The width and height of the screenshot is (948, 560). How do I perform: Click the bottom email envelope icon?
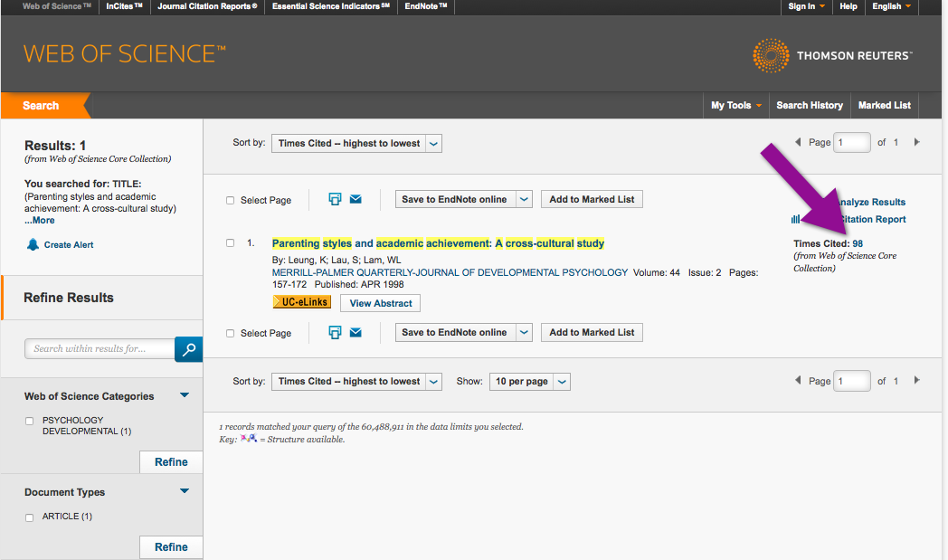(x=355, y=332)
